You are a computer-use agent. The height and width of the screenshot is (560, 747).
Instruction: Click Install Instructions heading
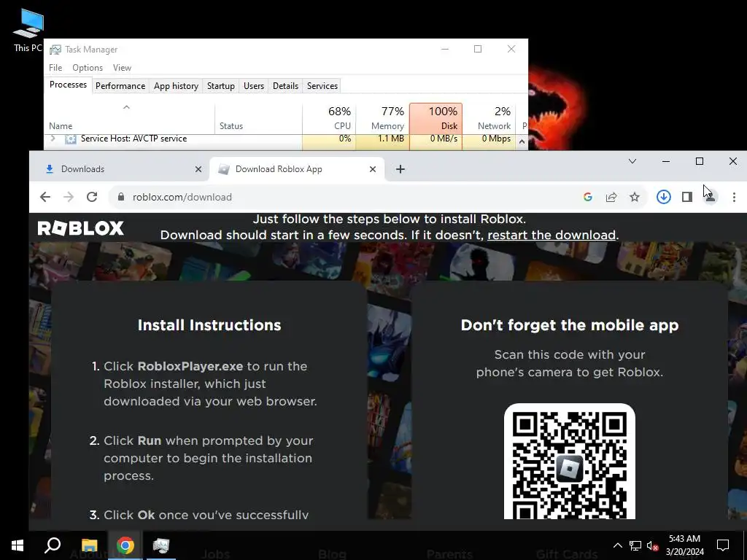(x=209, y=325)
